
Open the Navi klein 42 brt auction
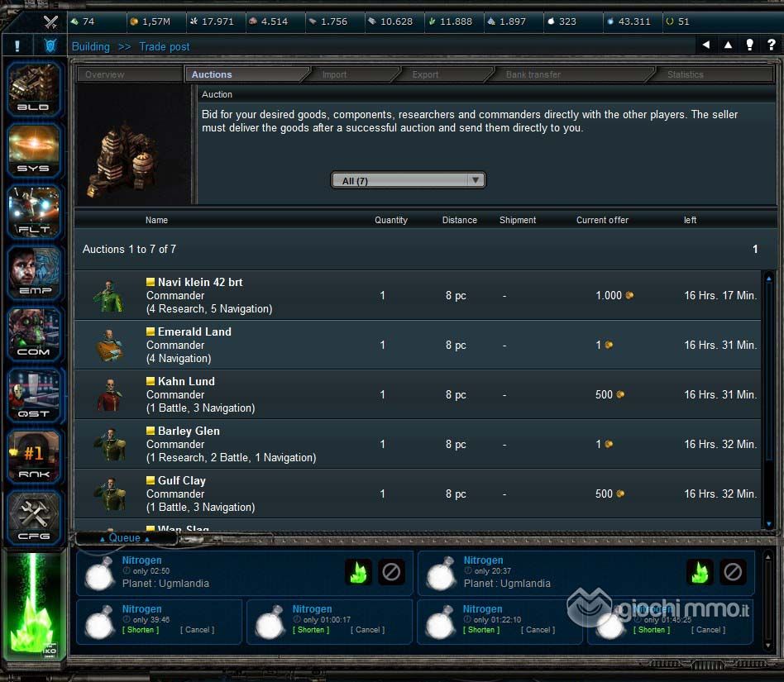pos(418,295)
